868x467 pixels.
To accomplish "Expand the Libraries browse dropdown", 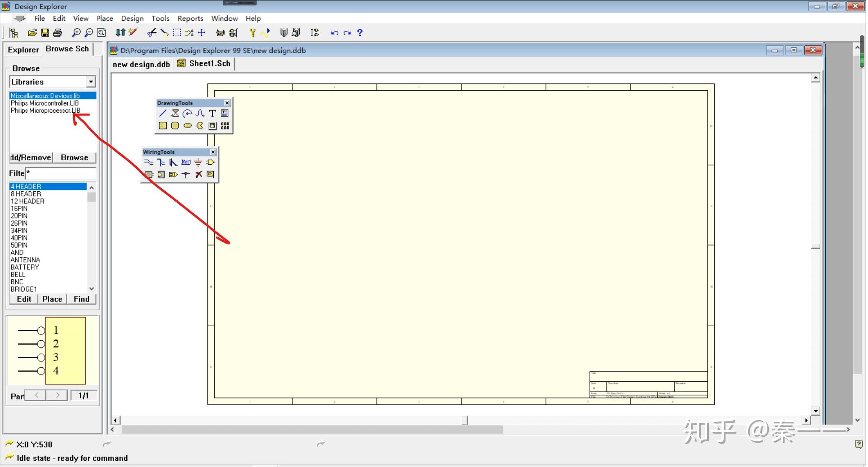I will pos(91,82).
